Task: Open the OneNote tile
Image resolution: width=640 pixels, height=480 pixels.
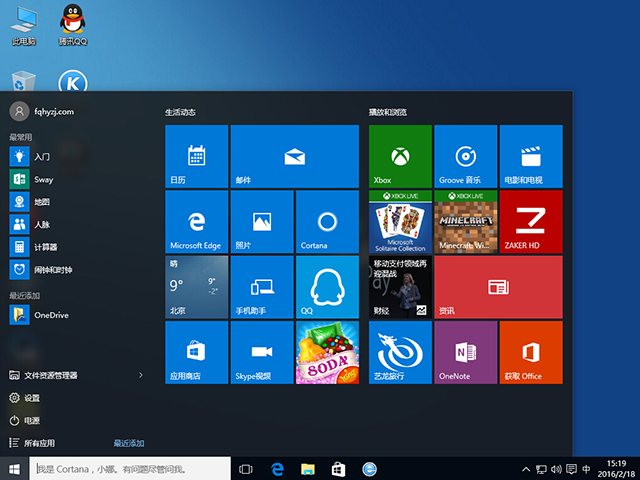Action: coord(465,351)
